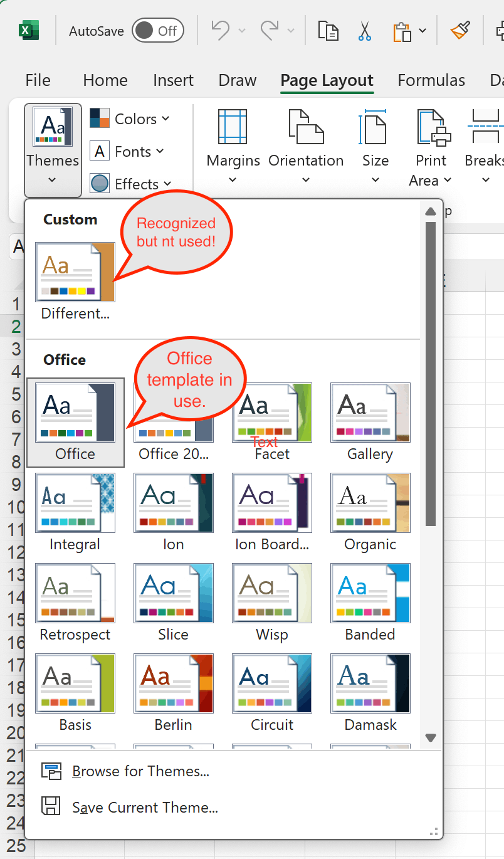Viewport: 504px width, 859px height.
Task: Open the File tab
Action: [x=38, y=80]
